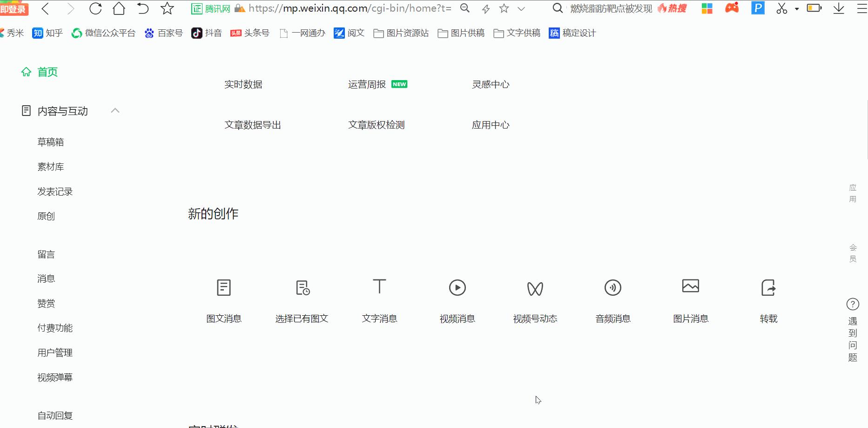The height and width of the screenshot is (428, 868).
Task: Click the 图片消息 picture message icon
Action: [690, 287]
